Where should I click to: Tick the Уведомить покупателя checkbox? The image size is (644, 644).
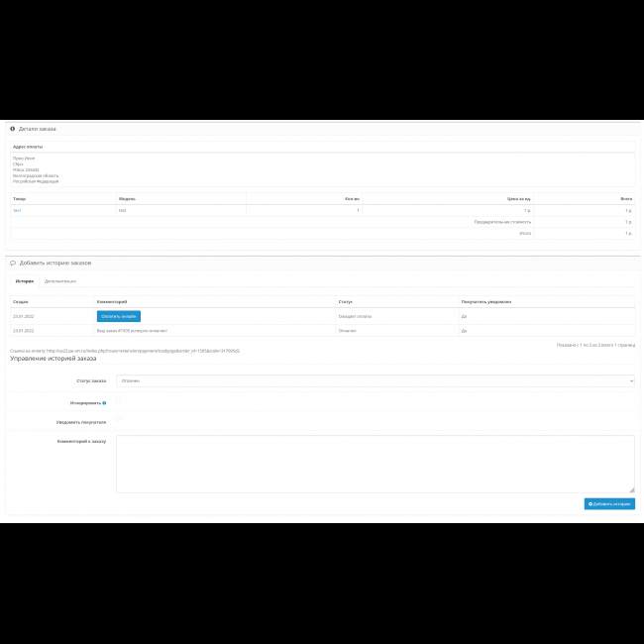pos(118,420)
